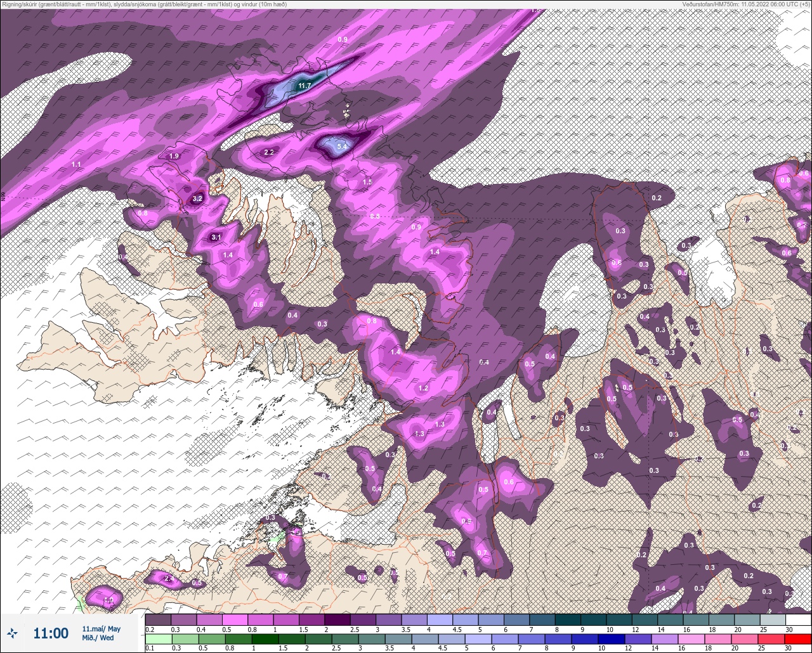Click the darkest purple swatch in the top legend row
Screen dimensions: 812x653
click(x=337, y=619)
